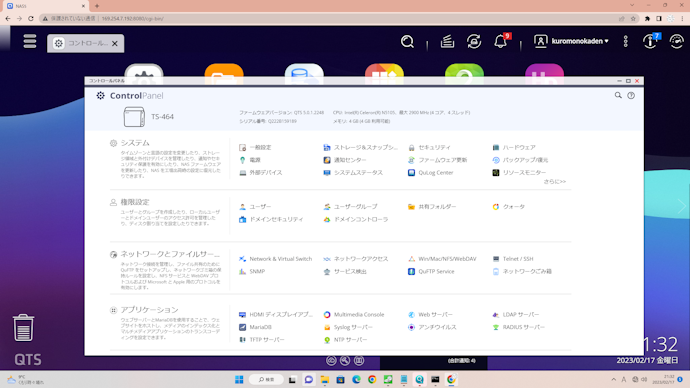Open ネットワークアクセス
Image resolution: width=690 pixels, height=388 pixels.
(356, 259)
